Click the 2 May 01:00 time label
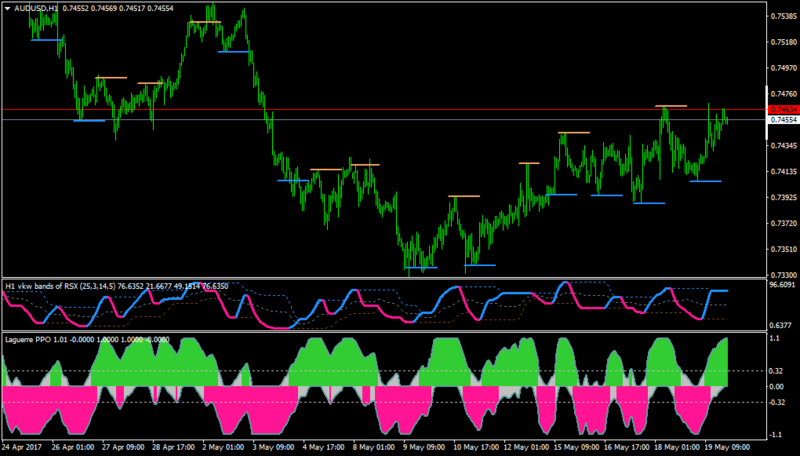 [223, 447]
